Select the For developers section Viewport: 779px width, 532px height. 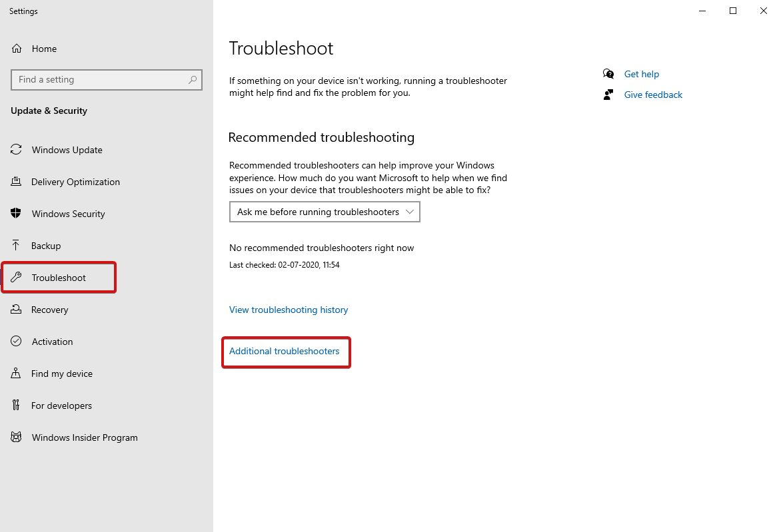click(x=62, y=405)
